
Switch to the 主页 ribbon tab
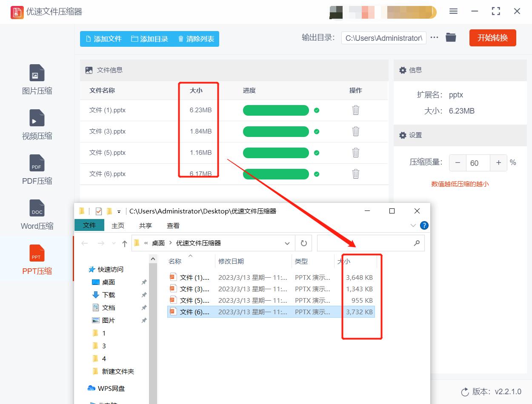click(118, 225)
